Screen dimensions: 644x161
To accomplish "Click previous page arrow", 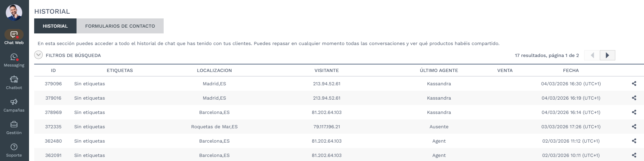I will pos(592,55).
